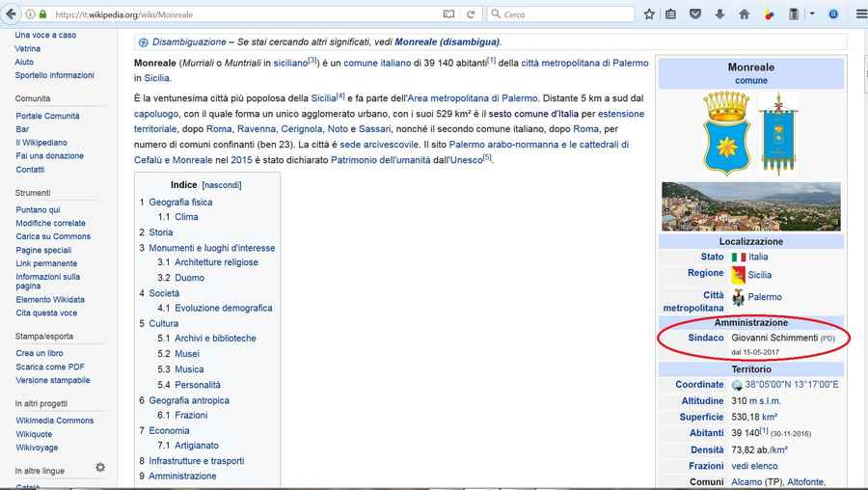
Task: Jump to 8 Infrastrutture e trasporti
Action: [192, 461]
